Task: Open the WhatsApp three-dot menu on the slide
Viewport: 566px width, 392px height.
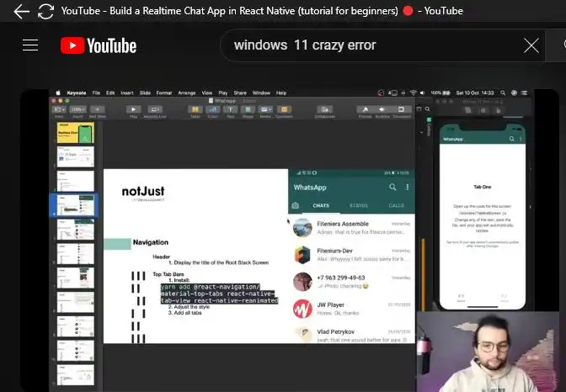Action: coord(408,187)
